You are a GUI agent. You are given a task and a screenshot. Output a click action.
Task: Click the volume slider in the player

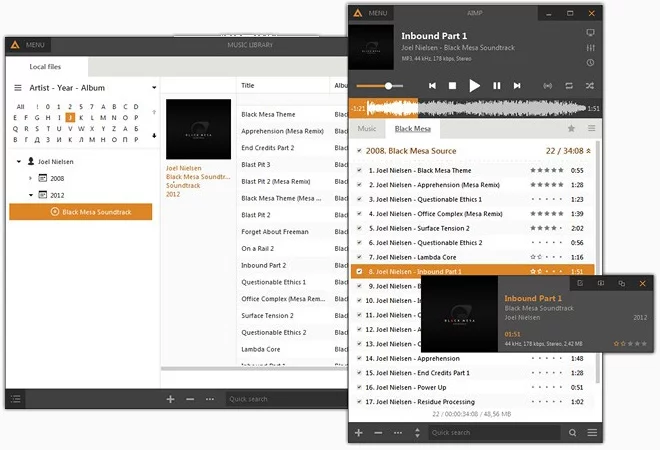coord(378,86)
